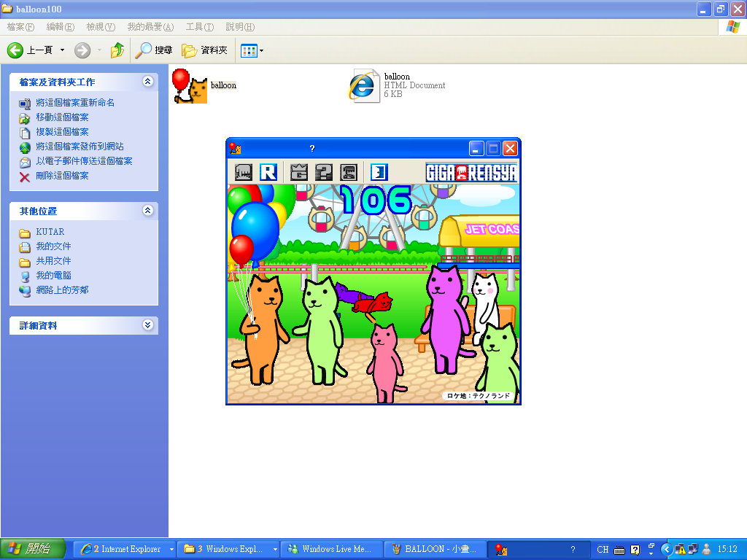Select the balloon application file icon
The height and width of the screenshot is (560, 747).
click(190, 86)
